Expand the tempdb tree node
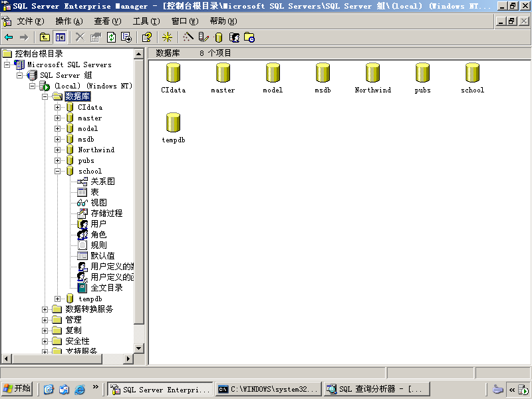Screen dimensions: 532x399 (x=57, y=299)
